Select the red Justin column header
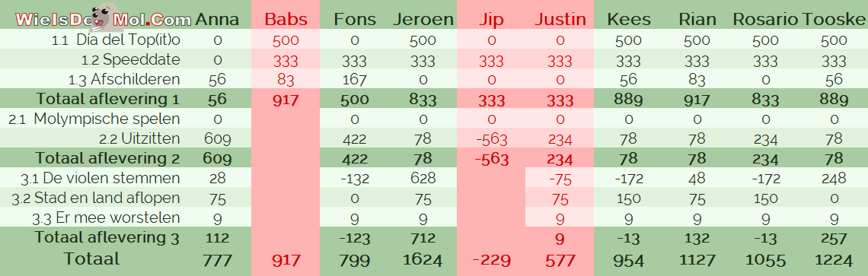 (560, 19)
